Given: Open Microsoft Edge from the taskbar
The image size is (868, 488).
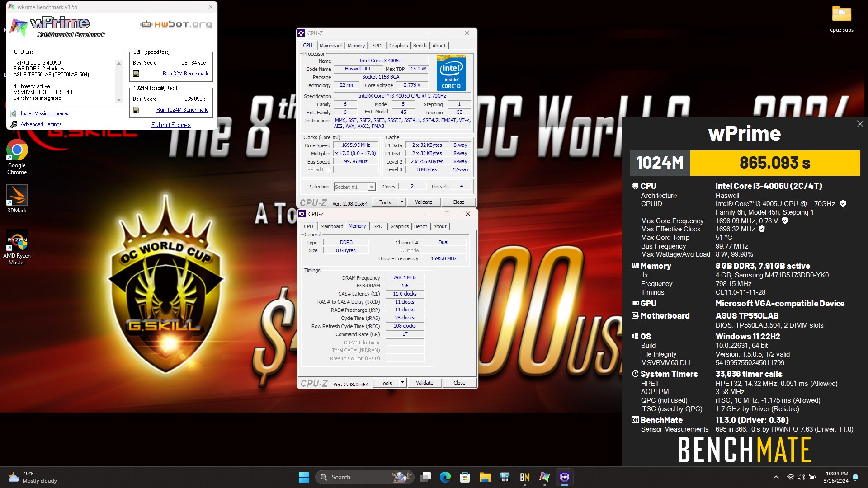Looking at the screenshot, I should pyautogui.click(x=445, y=477).
